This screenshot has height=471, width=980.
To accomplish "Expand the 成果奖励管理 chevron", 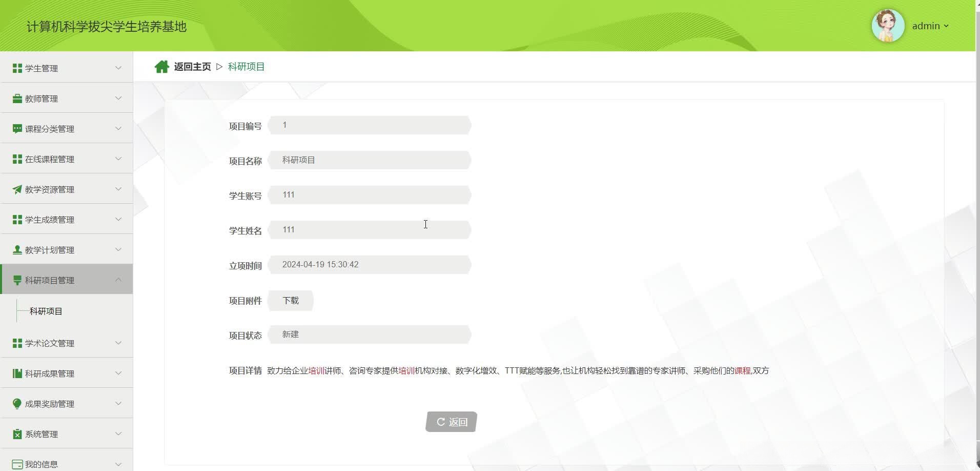I will click(x=119, y=403).
